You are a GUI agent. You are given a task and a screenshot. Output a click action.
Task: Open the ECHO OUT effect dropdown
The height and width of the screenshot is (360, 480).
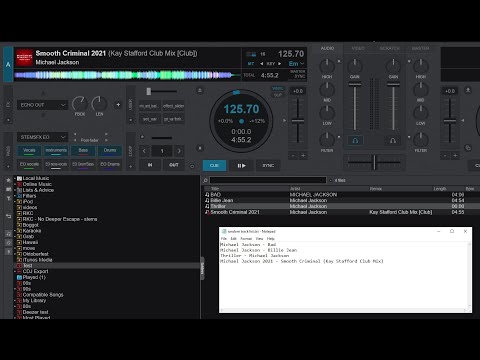(x=42, y=105)
